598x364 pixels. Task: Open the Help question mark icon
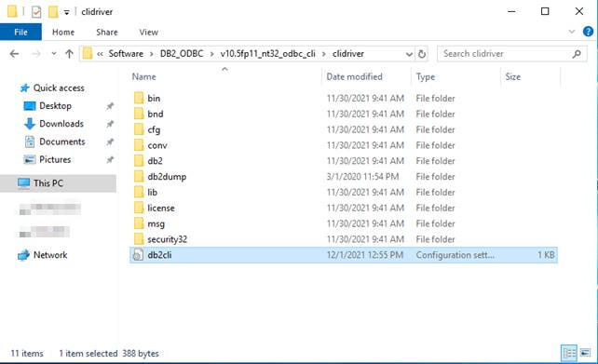point(588,32)
